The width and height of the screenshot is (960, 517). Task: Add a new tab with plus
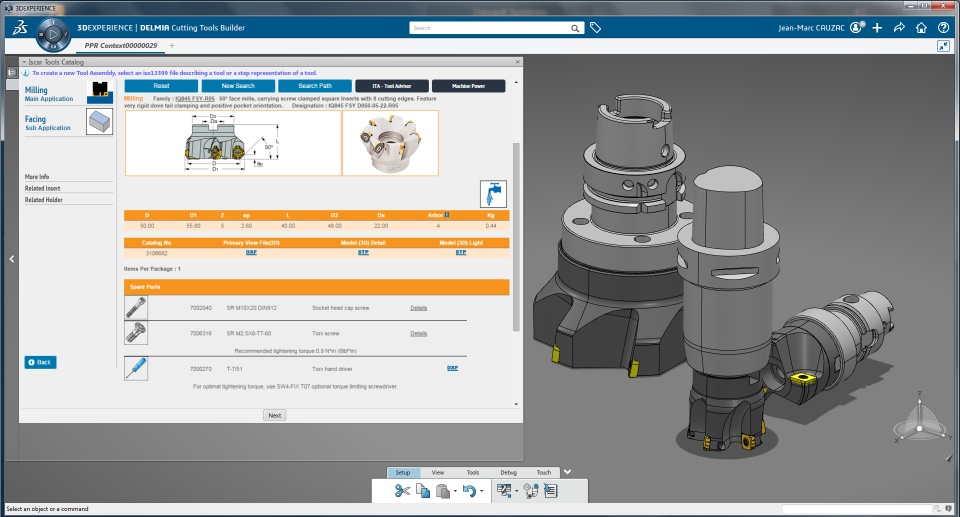pyautogui.click(x=172, y=45)
